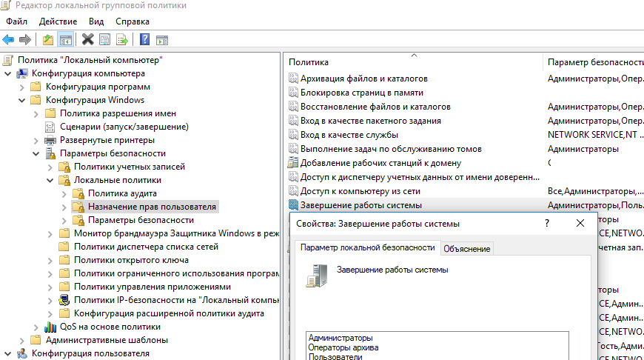Open Properties from the toolbar icon
The height and width of the screenshot is (360, 644).
(x=105, y=39)
